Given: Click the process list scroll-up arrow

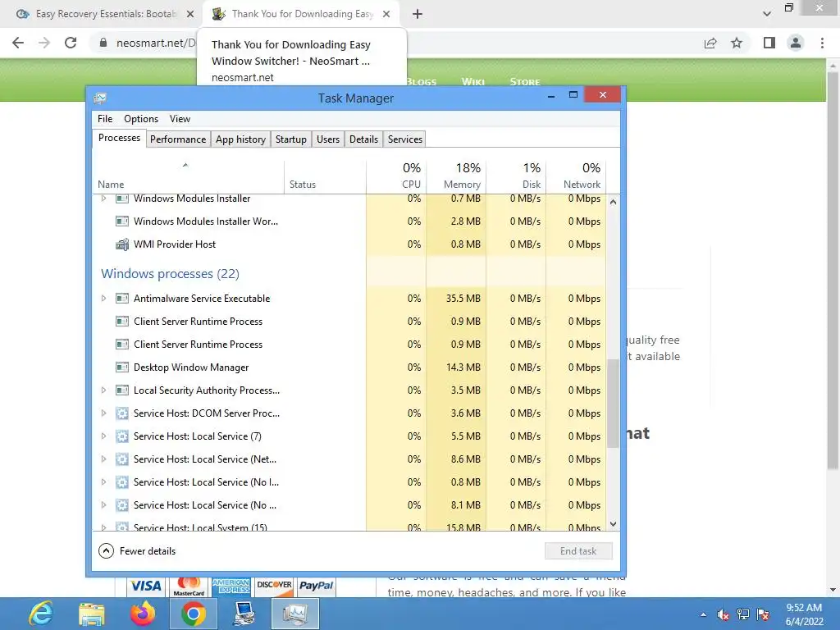Looking at the screenshot, I should [x=614, y=202].
